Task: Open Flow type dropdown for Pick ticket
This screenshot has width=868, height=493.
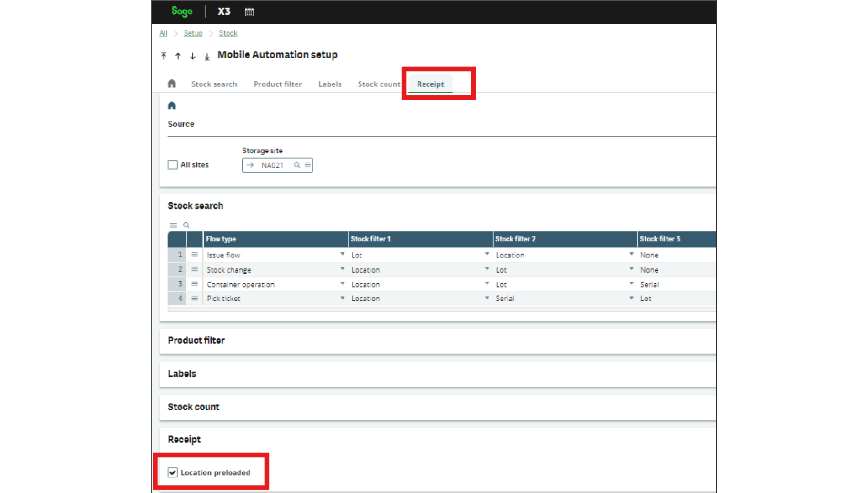Action: coord(342,298)
